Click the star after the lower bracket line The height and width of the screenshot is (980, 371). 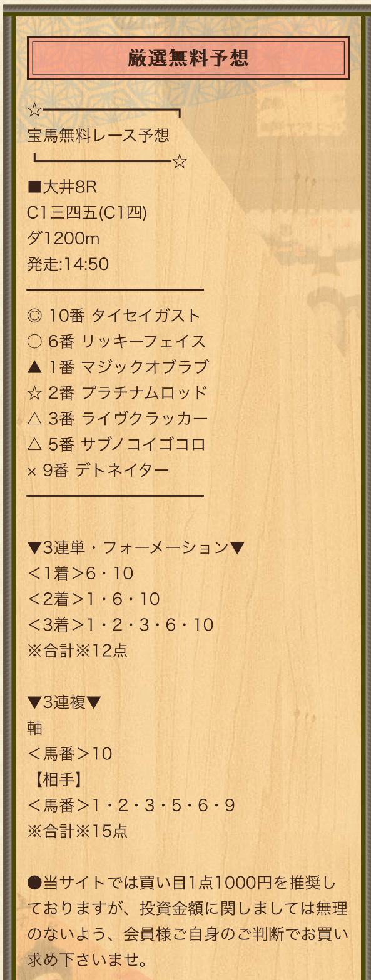pyautogui.click(x=180, y=162)
